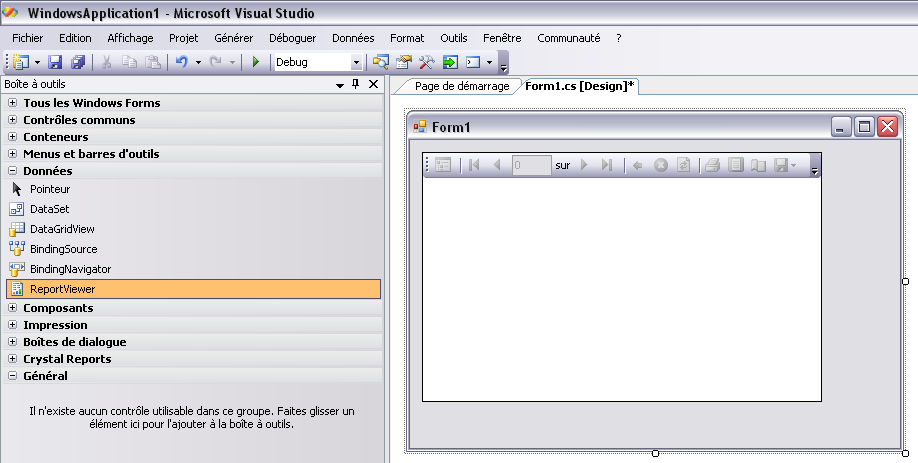Image resolution: width=918 pixels, height=463 pixels.
Task: Click the page number field in ReportViewer
Action: click(x=531, y=165)
